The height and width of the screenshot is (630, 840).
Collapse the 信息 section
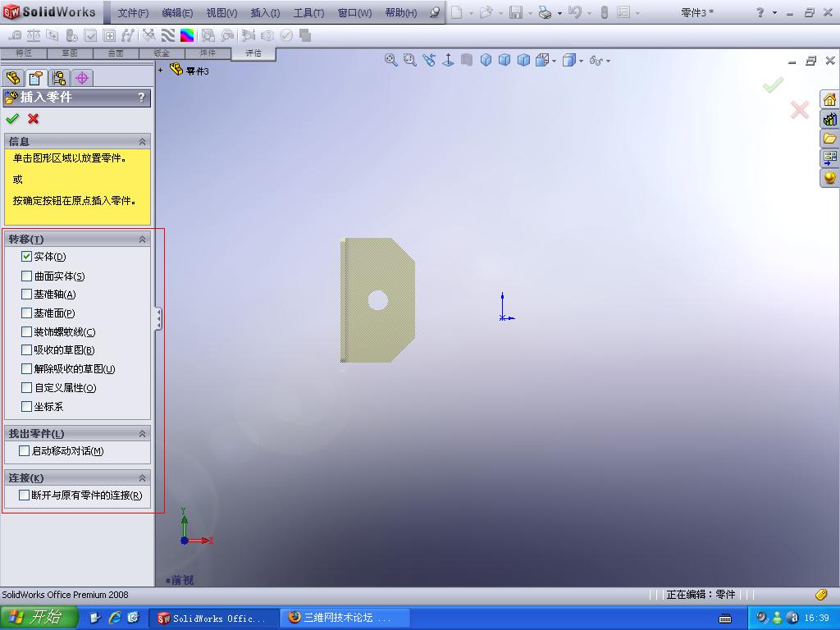point(142,141)
